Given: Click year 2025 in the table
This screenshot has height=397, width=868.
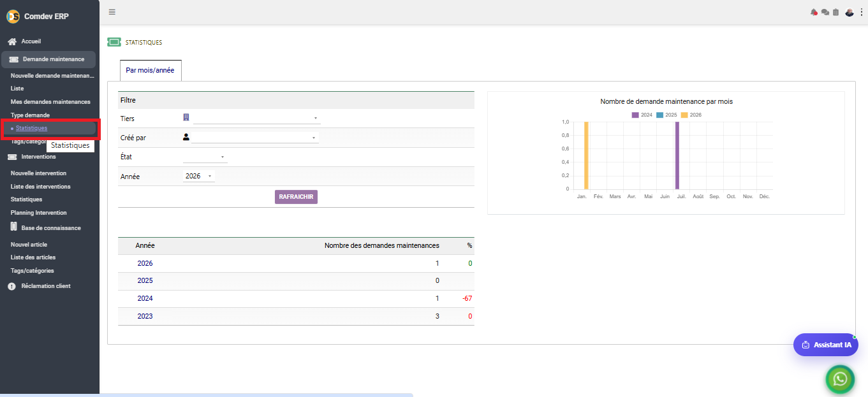Looking at the screenshot, I should (x=145, y=280).
